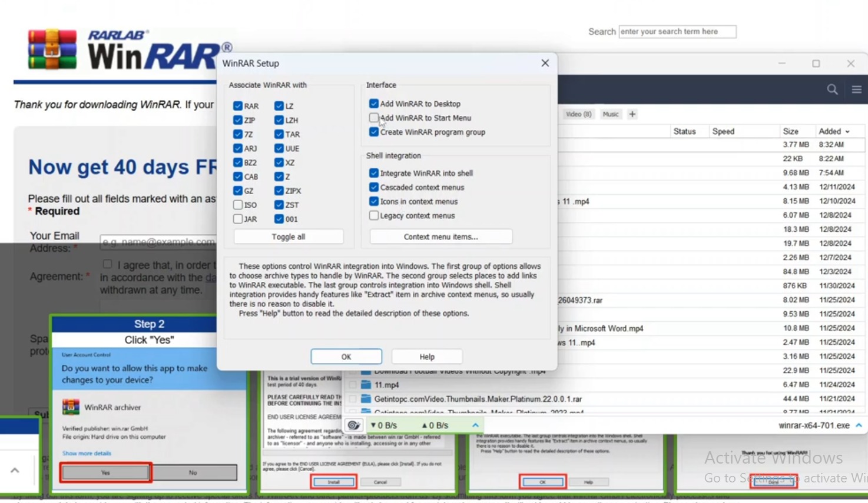Image resolution: width=868 pixels, height=503 pixels.
Task: Sort downloads by Size column header
Action: pyautogui.click(x=791, y=131)
